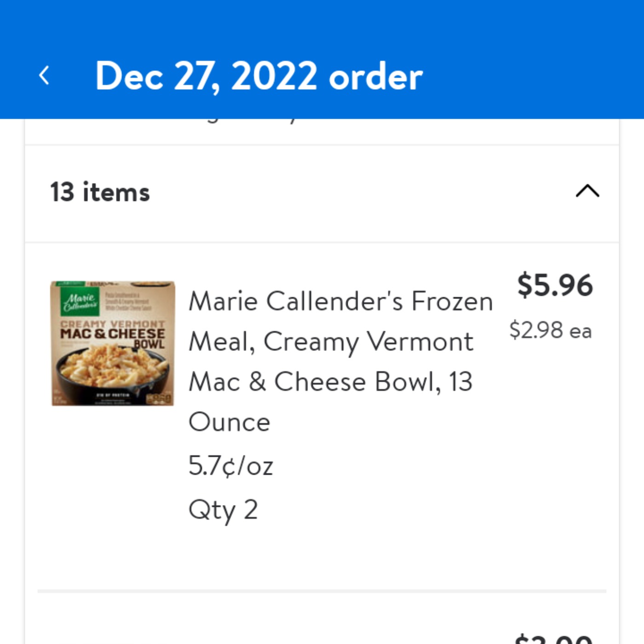This screenshot has width=644, height=644.
Task: Click the next item's partially visible price
Action: 554,638
